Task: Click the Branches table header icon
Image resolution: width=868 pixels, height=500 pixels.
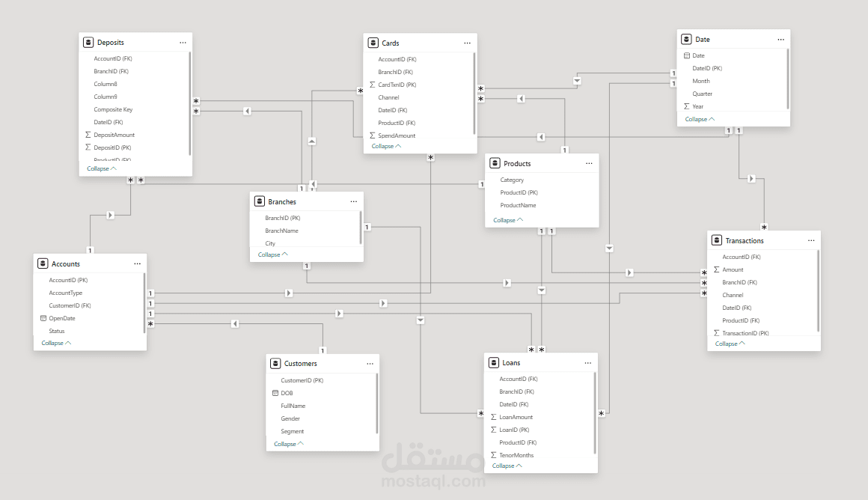Action: click(x=259, y=201)
